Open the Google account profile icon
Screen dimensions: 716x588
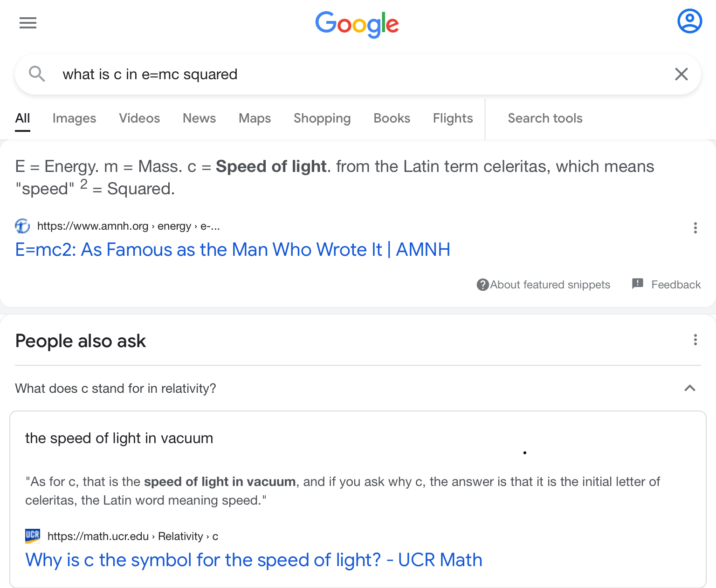click(x=689, y=21)
